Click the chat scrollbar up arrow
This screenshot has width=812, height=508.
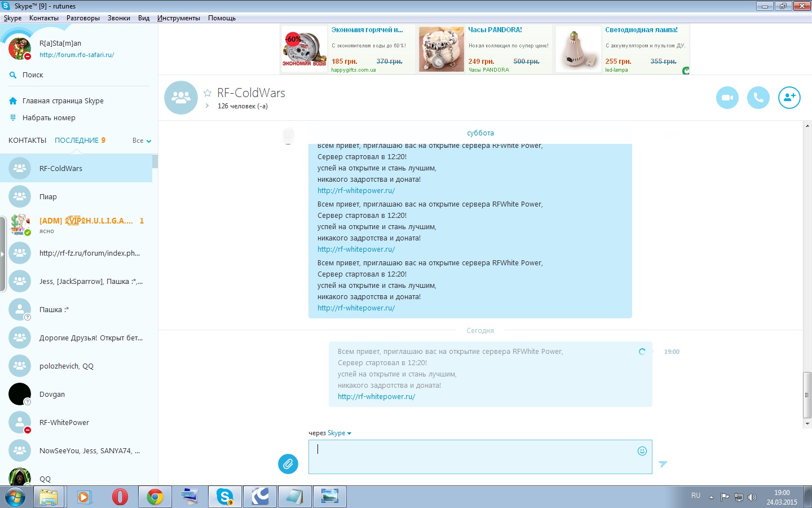coord(807,125)
